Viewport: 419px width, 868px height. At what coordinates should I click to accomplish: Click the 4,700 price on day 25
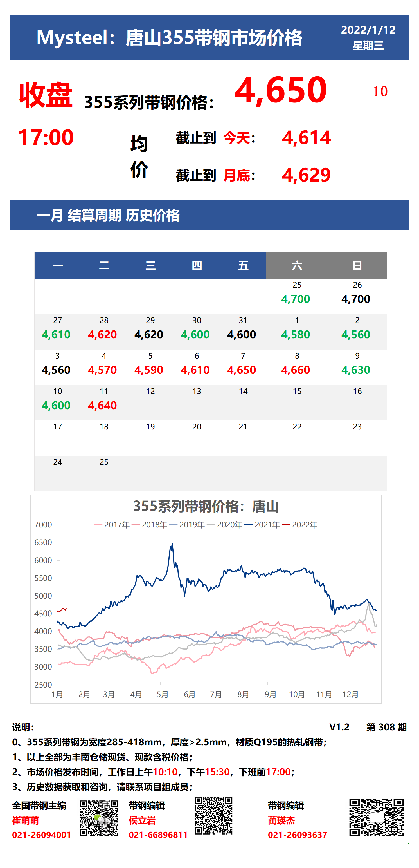(296, 299)
